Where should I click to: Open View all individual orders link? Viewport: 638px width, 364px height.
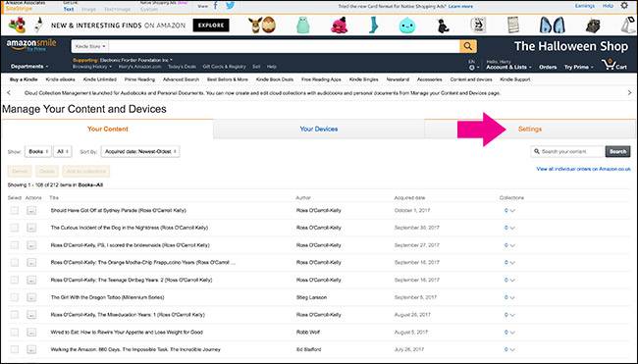click(x=583, y=169)
